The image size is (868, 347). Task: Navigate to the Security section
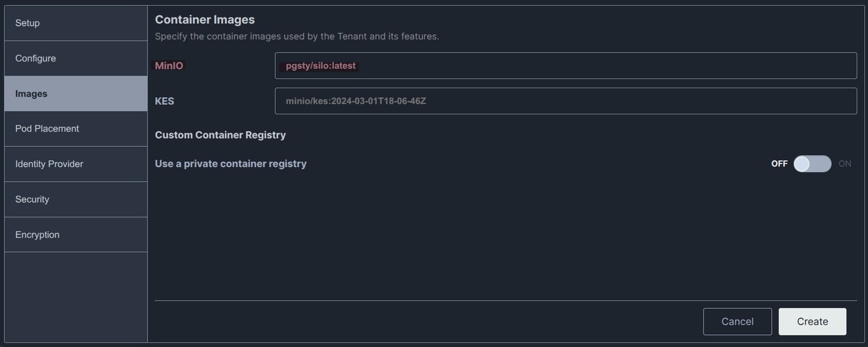[76, 200]
